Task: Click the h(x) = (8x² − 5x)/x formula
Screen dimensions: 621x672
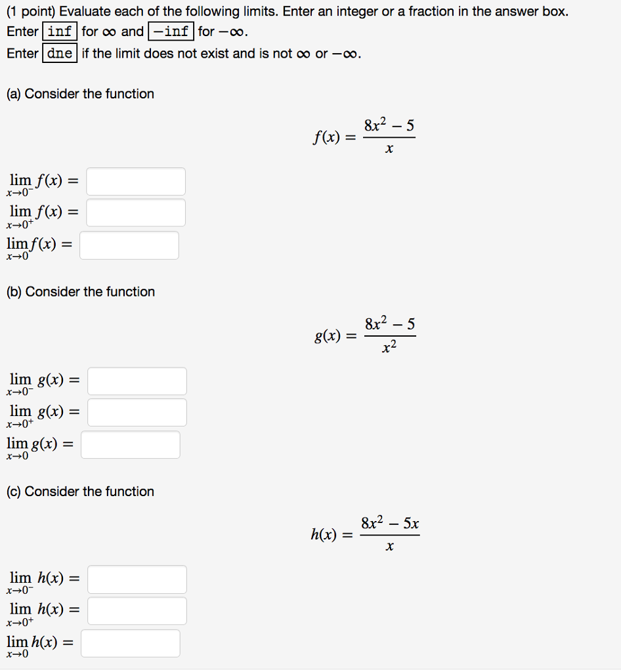Action: point(364,534)
